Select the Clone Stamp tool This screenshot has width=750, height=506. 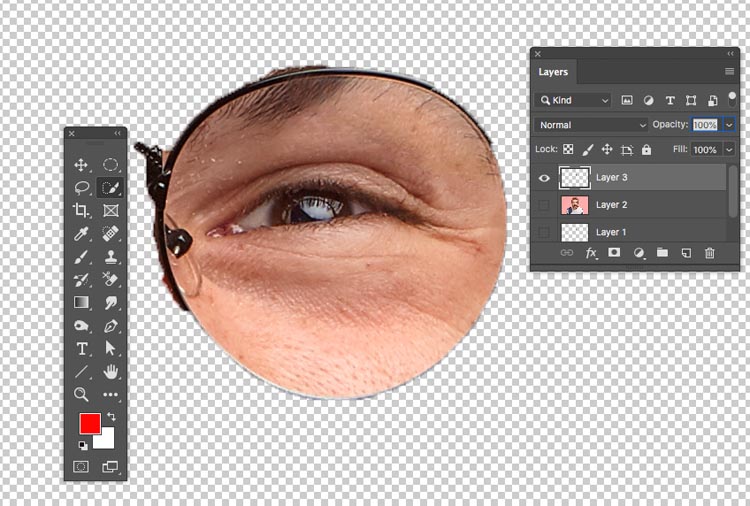click(x=111, y=257)
